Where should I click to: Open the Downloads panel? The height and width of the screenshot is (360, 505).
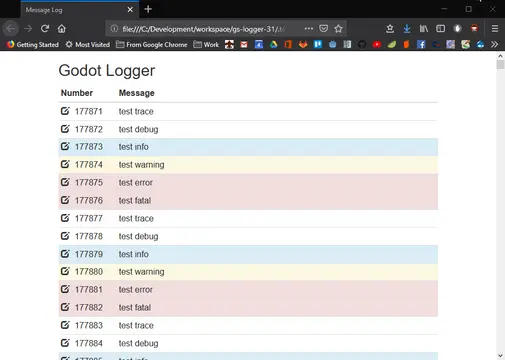click(x=407, y=29)
